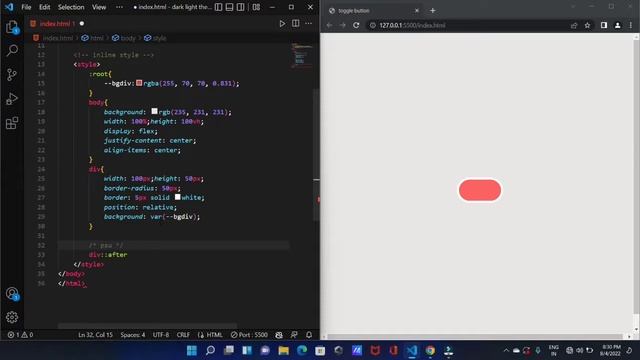
Task: Click the browser horizontal scrollbar
Action: pyautogui.click(x=475, y=337)
